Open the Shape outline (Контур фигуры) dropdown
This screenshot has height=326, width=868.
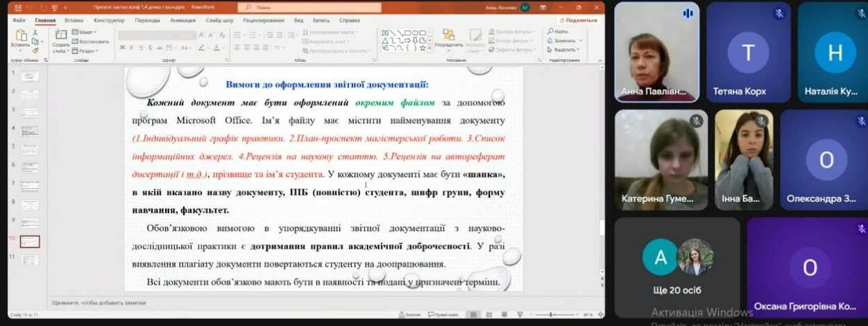click(510, 40)
